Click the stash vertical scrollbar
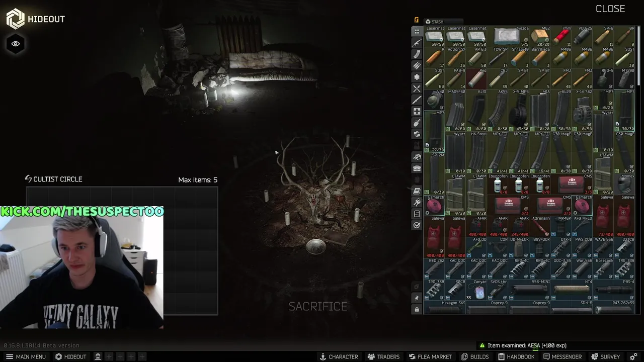The height and width of the screenshot is (362, 644). pos(638,55)
